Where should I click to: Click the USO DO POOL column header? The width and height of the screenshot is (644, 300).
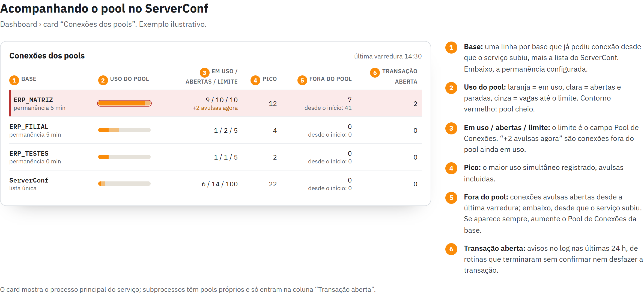(x=129, y=79)
